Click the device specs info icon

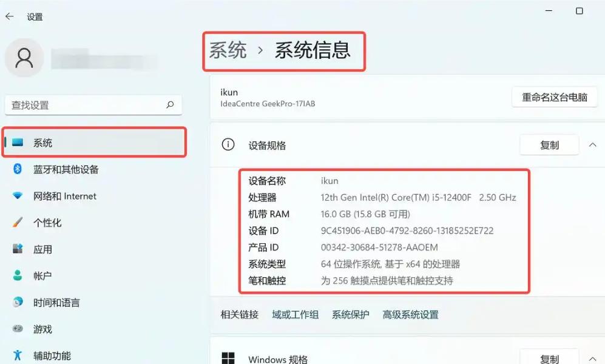(228, 144)
